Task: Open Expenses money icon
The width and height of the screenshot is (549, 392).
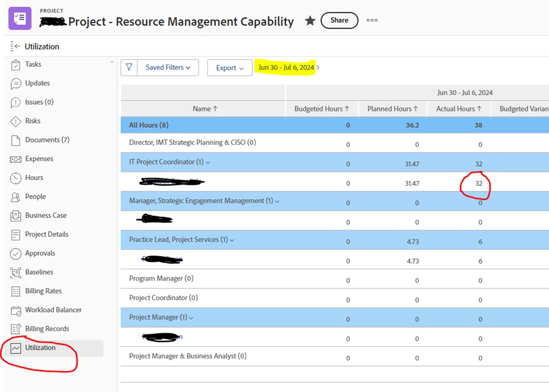Action: [16, 159]
